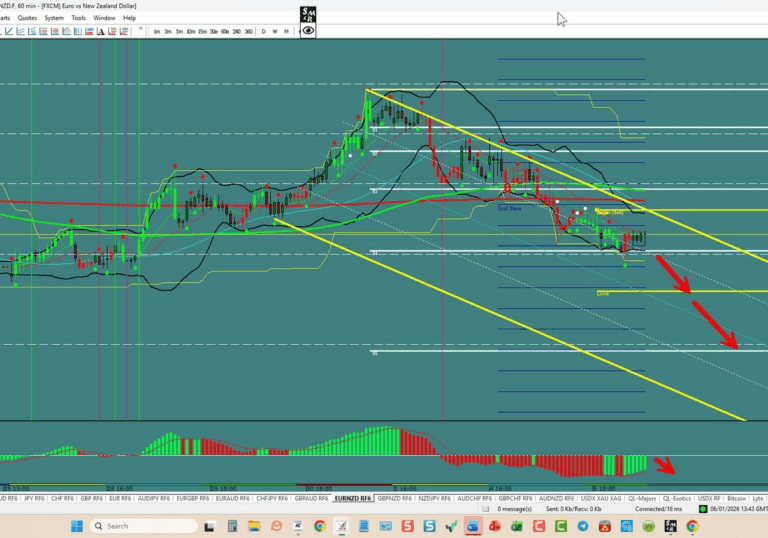Toggle the eye visibility icon overlay
The height and width of the screenshot is (538, 768).
(308, 31)
